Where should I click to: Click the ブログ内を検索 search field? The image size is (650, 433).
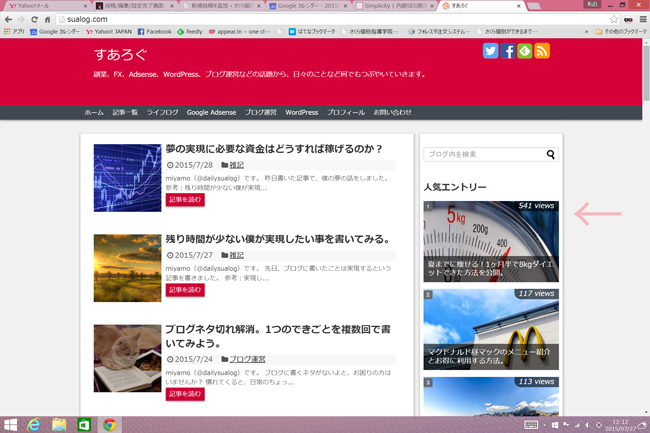483,155
